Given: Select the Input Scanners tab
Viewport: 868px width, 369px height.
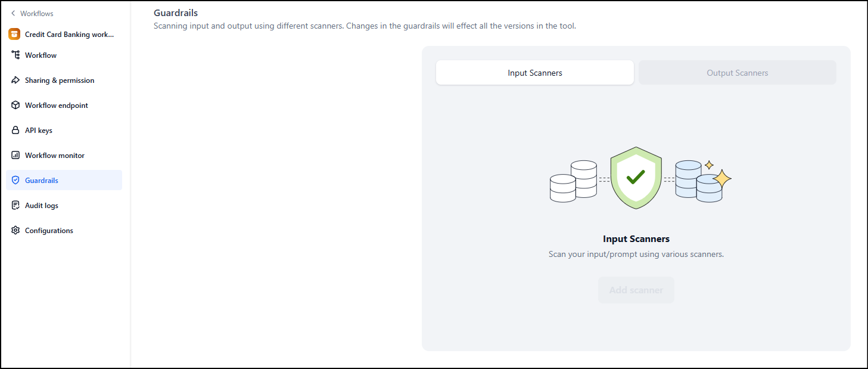Looking at the screenshot, I should pyautogui.click(x=534, y=73).
